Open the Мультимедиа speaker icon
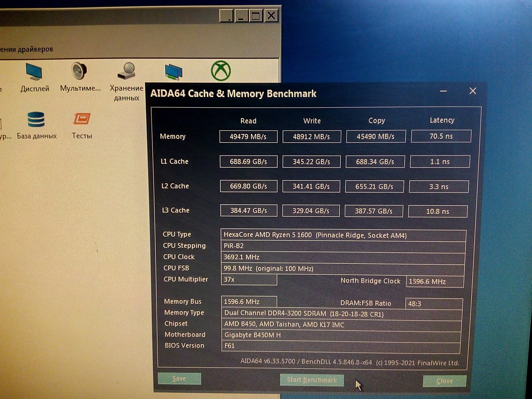 pos(79,71)
